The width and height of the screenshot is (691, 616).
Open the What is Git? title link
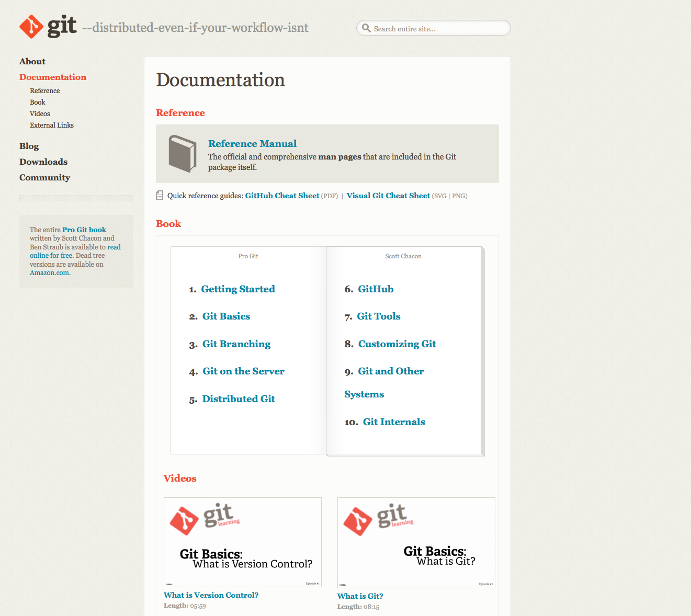coord(360,596)
